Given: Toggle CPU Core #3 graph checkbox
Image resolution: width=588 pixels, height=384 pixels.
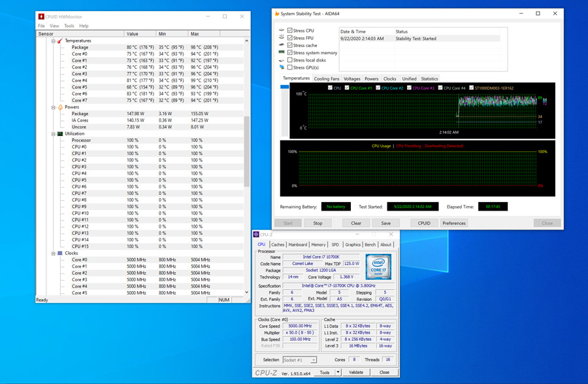Looking at the screenshot, I should click(x=409, y=88).
